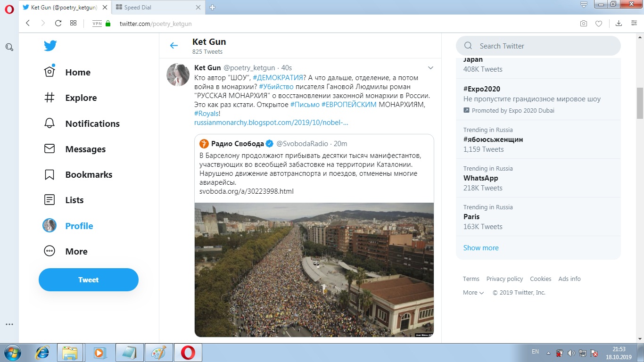The height and width of the screenshot is (362, 644).
Task: Open the Lists section
Action: (74, 200)
